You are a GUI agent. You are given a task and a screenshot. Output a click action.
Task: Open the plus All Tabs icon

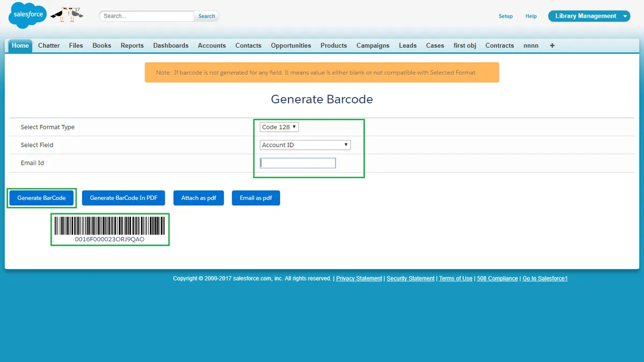(x=552, y=46)
